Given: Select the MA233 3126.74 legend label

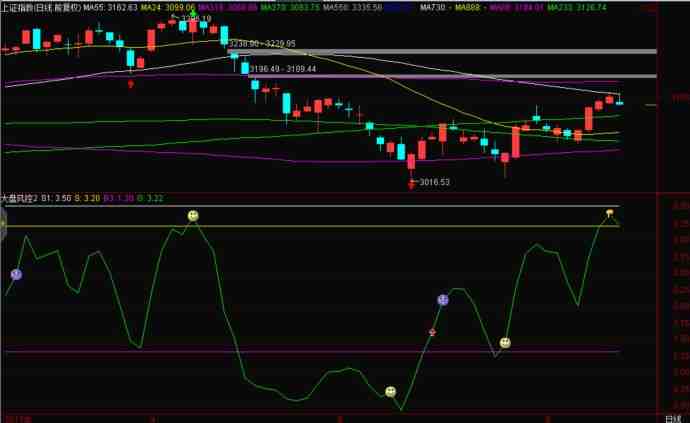Looking at the screenshot, I should [576, 7].
